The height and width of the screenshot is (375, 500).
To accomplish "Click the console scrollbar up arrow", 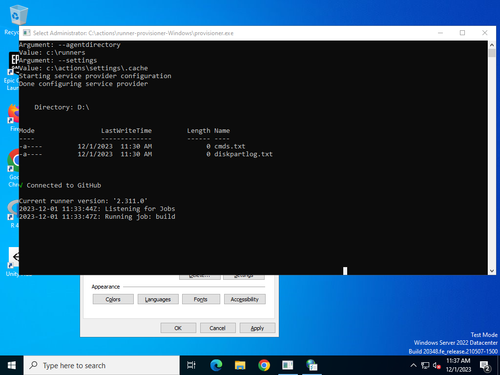I will click(492, 45).
